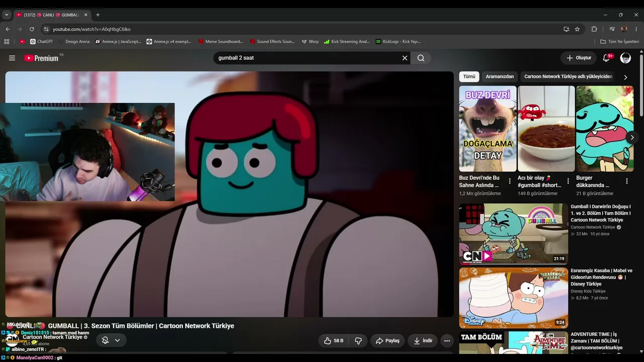This screenshot has width=644, height=362.
Task: Open the Worp bookmark
Action: click(310, 42)
